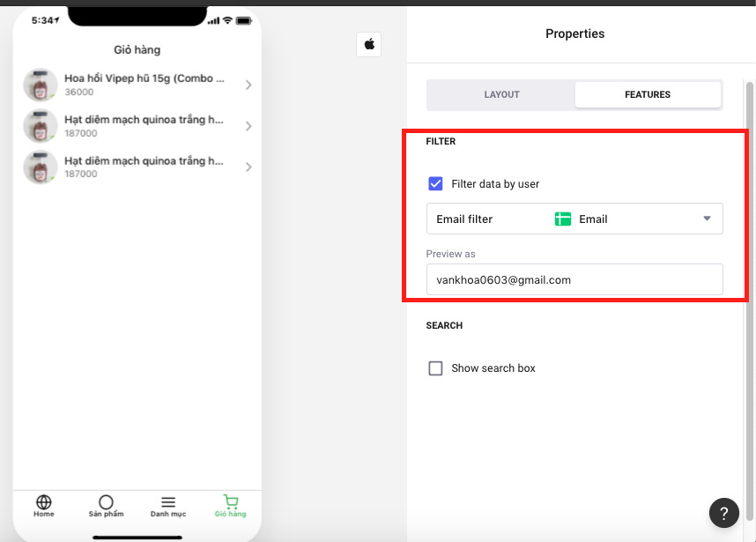Select the FEATURES tab

click(x=648, y=94)
